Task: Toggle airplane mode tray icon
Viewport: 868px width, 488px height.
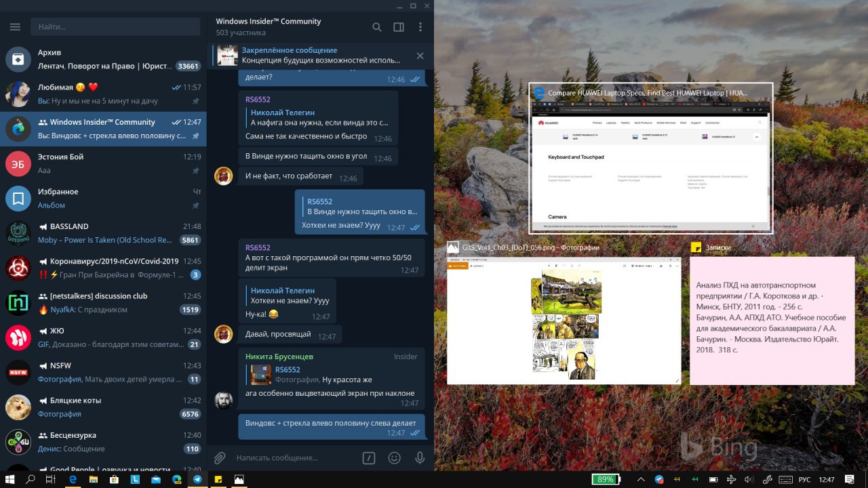Action: [730, 479]
